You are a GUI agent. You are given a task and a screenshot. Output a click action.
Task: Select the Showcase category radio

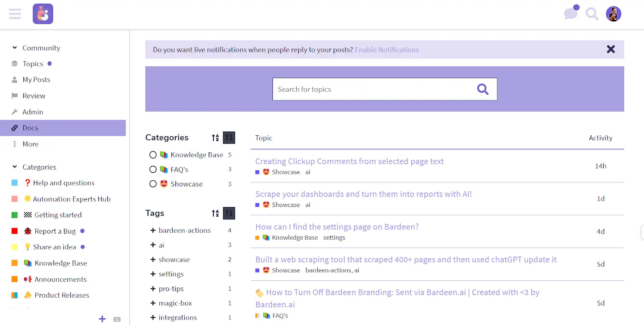click(x=153, y=184)
